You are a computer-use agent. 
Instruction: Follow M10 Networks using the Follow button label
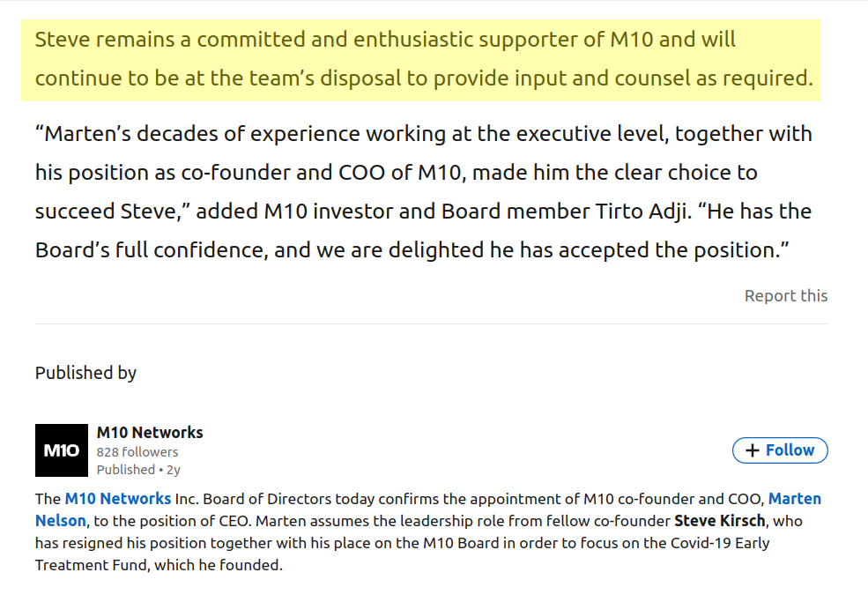[x=790, y=450]
